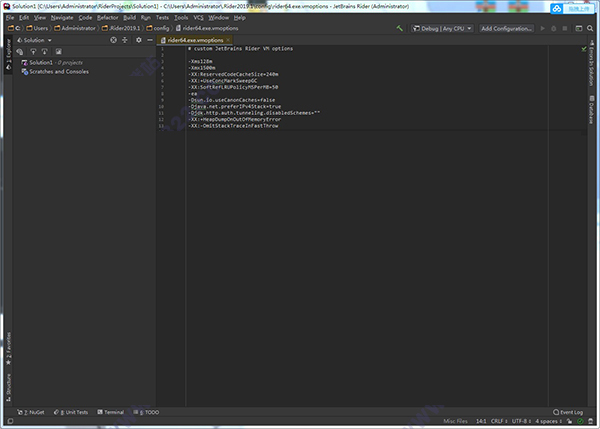Click the Stop square icon
Viewport: 600px width, 429px height.
(565, 28)
